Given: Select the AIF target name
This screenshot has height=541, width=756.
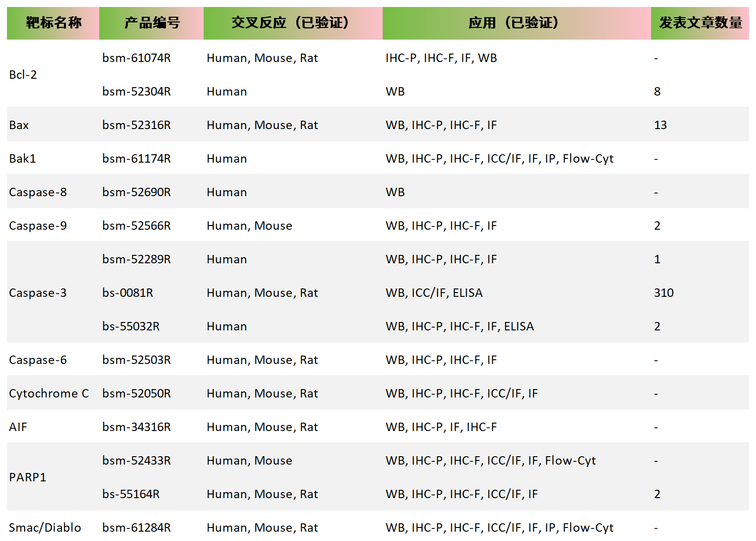Looking at the screenshot, I should coord(18,427).
